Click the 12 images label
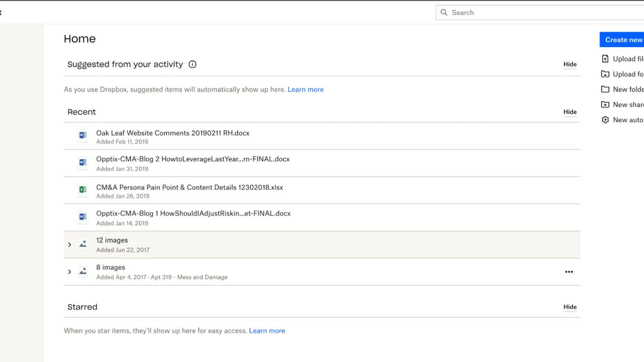This screenshot has height=362, width=644. click(112, 240)
